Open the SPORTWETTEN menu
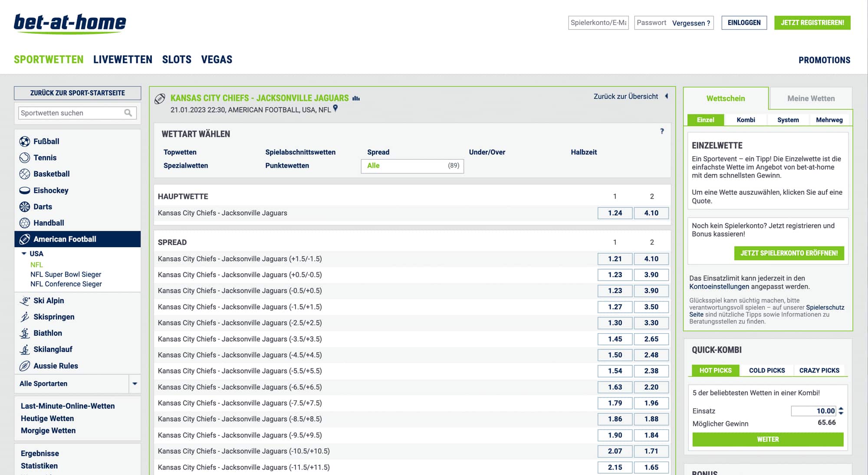Viewport: 868px width, 475px height. pos(49,59)
